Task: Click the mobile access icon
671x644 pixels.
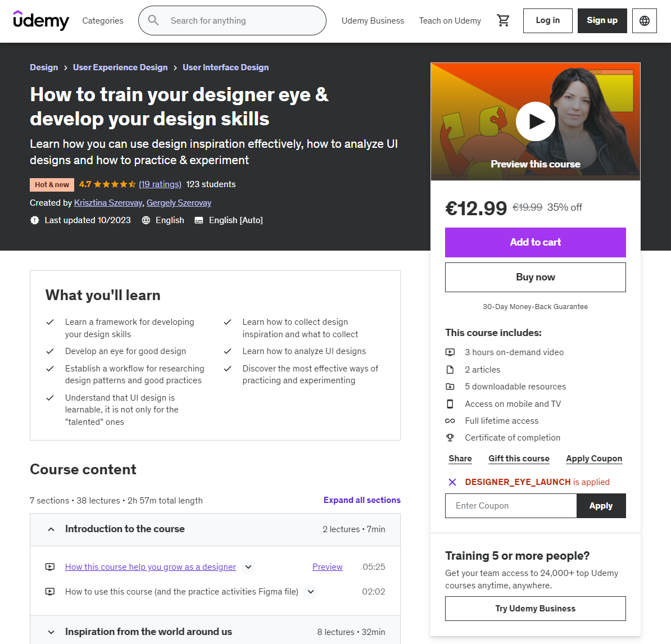Action: (450, 404)
